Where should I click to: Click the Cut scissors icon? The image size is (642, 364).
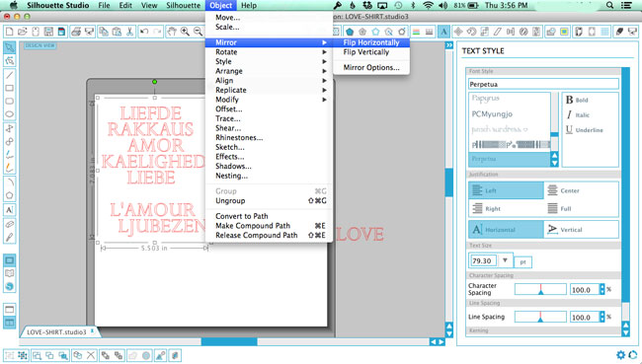point(129,32)
